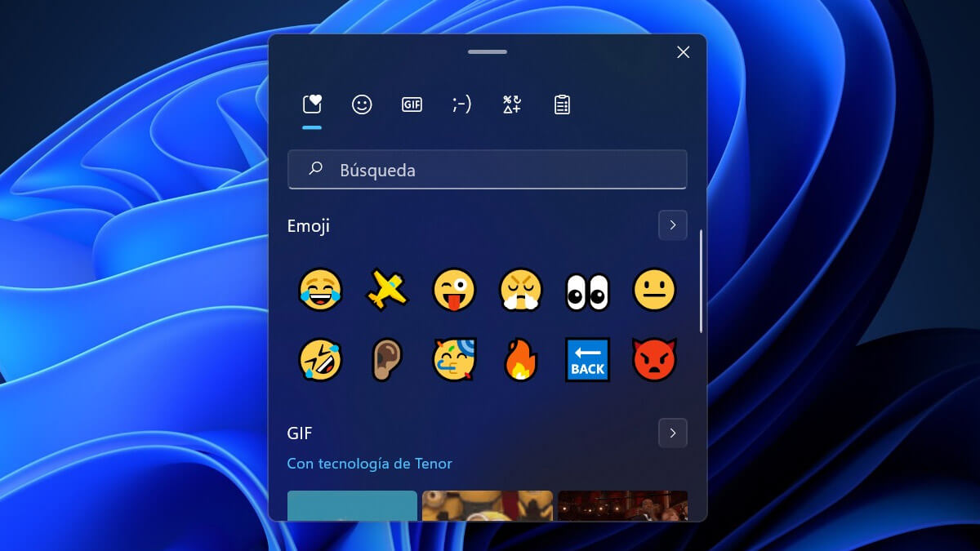Select the Minions GIF thumbnail
980x551 pixels.
(x=488, y=505)
